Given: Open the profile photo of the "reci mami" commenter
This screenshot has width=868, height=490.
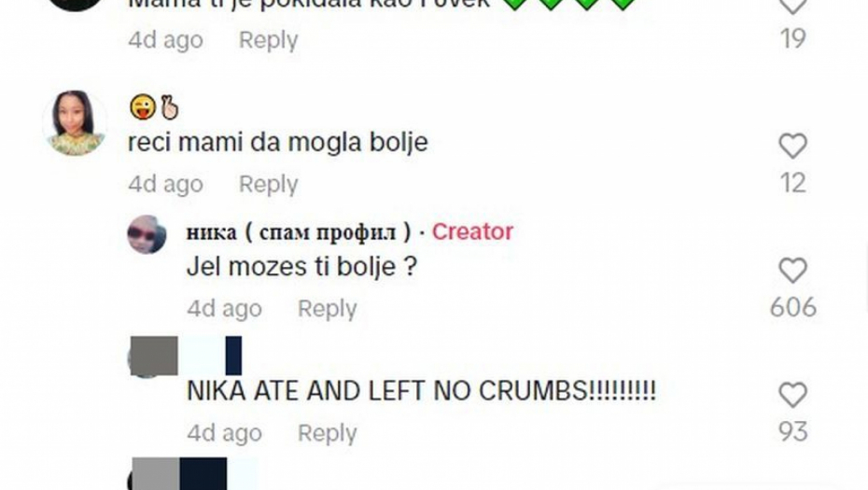Looking at the screenshot, I should (75, 123).
